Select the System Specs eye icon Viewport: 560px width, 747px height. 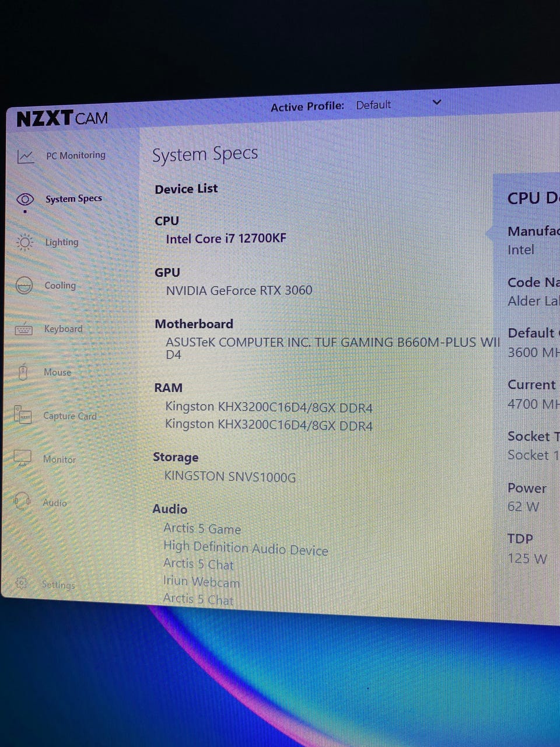tap(25, 200)
